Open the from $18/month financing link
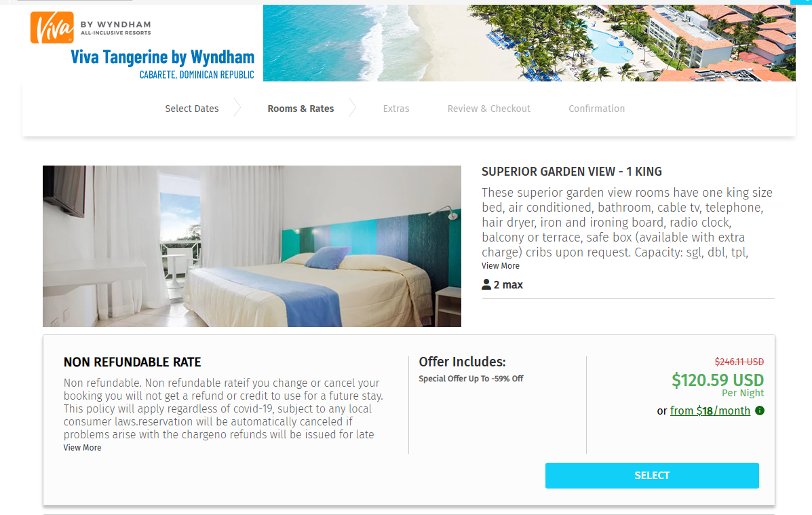 click(x=710, y=411)
